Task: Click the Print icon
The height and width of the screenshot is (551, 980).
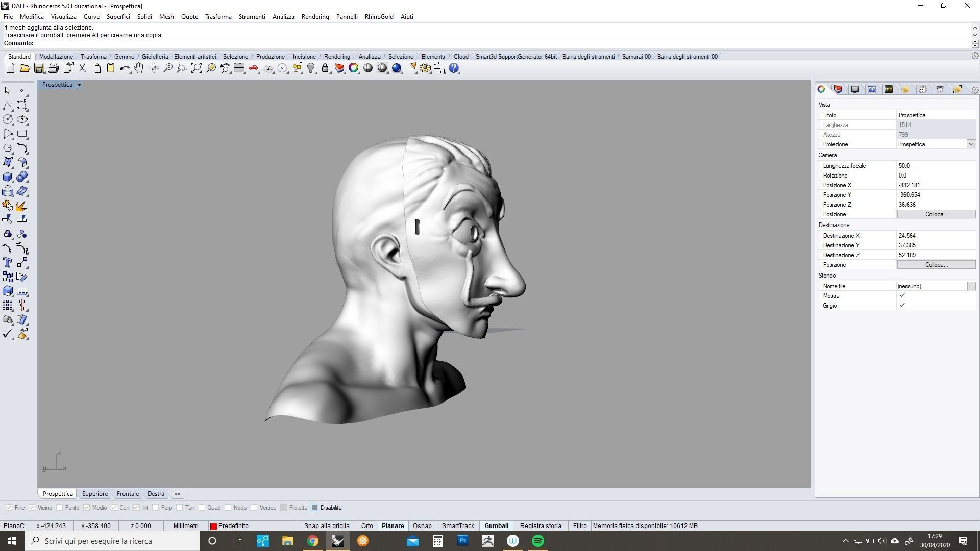Action: 53,68
